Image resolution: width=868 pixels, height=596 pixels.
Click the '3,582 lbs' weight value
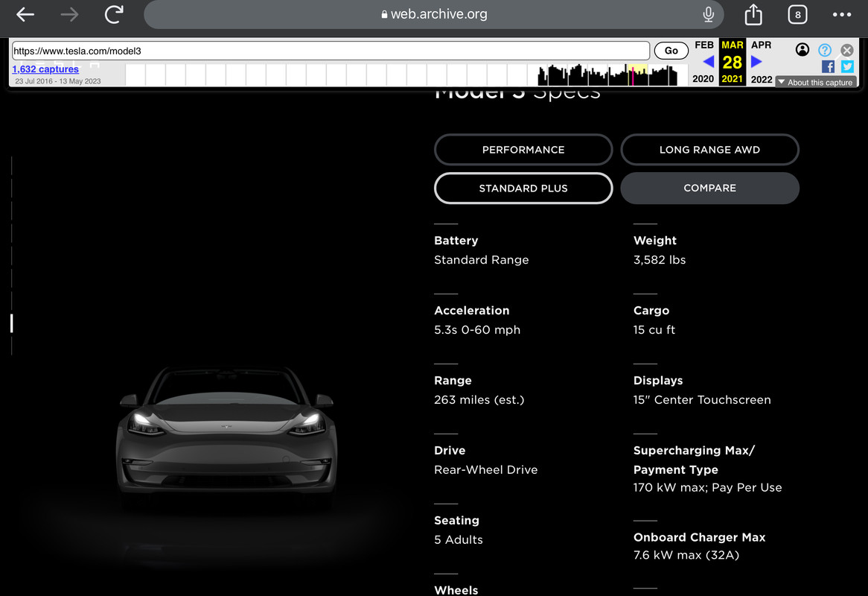[x=660, y=260]
